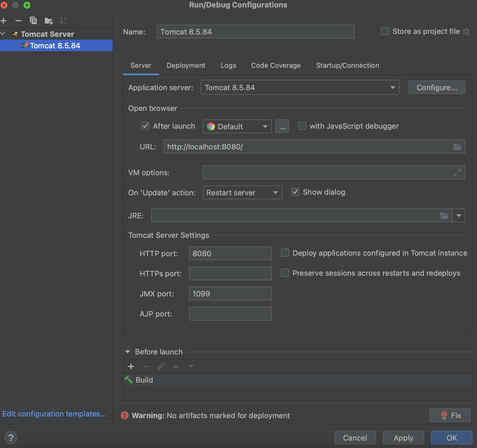Sort configurations alphabetically icon
This screenshot has width=477, height=448.
click(x=63, y=21)
